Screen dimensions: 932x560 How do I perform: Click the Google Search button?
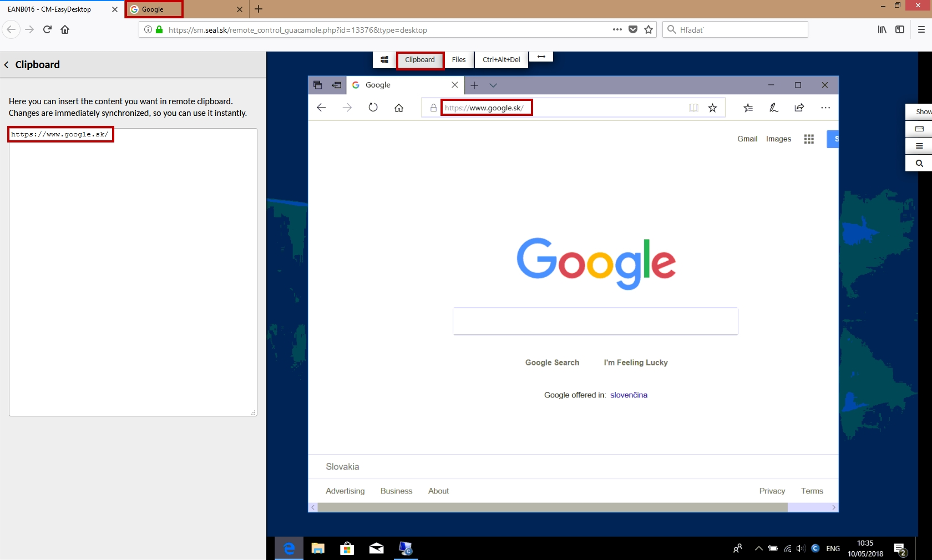click(x=552, y=363)
